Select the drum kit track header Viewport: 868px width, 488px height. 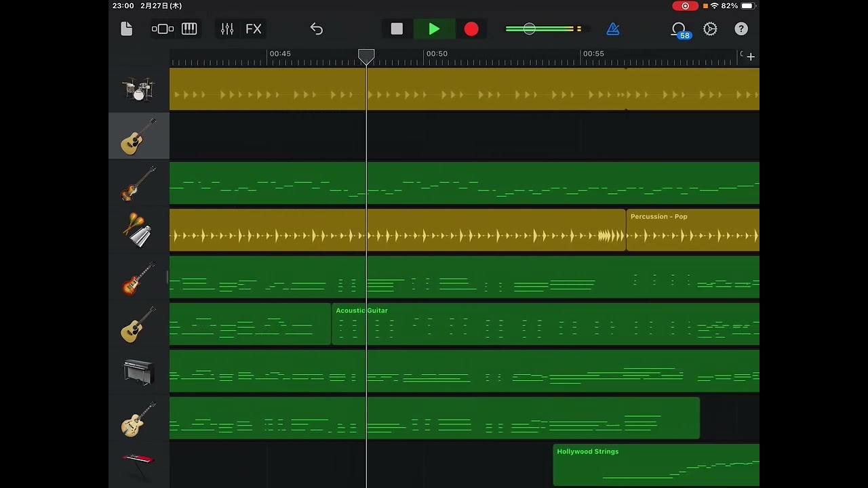coord(138,89)
